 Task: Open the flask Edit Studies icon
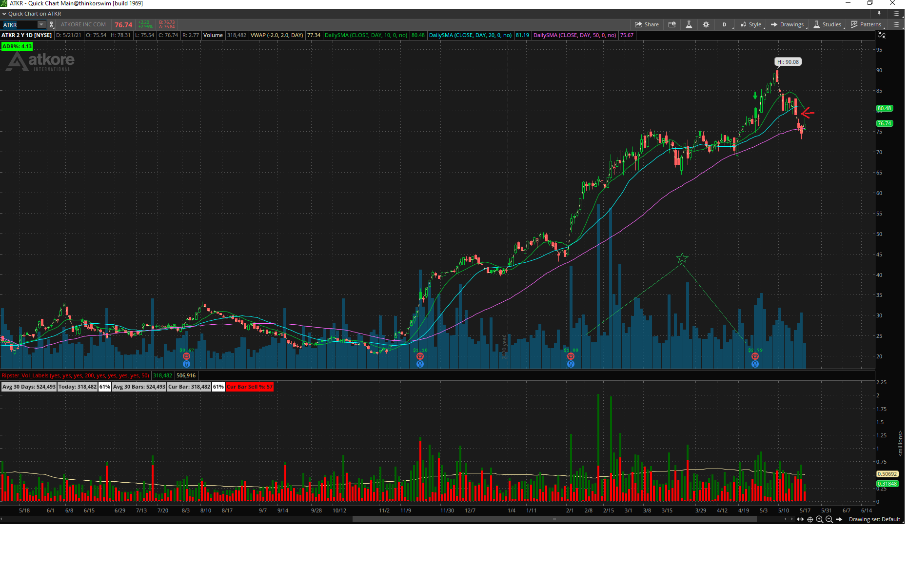tap(689, 24)
